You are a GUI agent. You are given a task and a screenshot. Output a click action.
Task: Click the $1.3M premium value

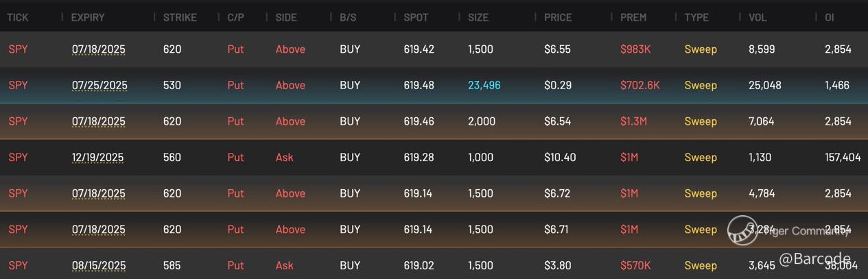(633, 121)
